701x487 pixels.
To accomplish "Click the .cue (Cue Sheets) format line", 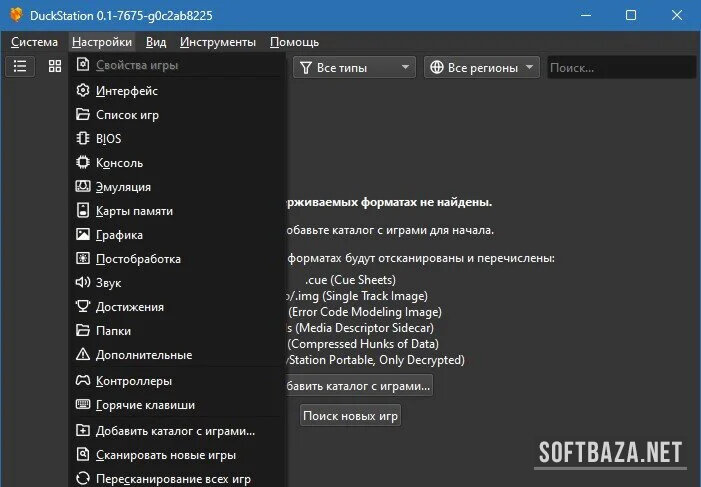I will tap(350, 279).
